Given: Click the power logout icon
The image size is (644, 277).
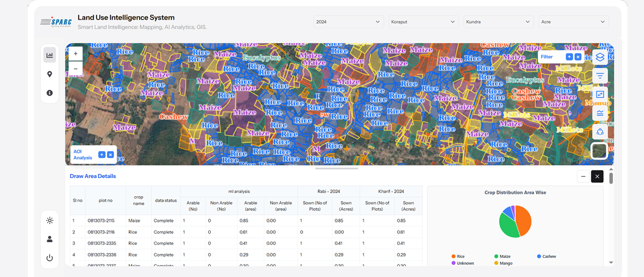Looking at the screenshot, I should pyautogui.click(x=50, y=258).
